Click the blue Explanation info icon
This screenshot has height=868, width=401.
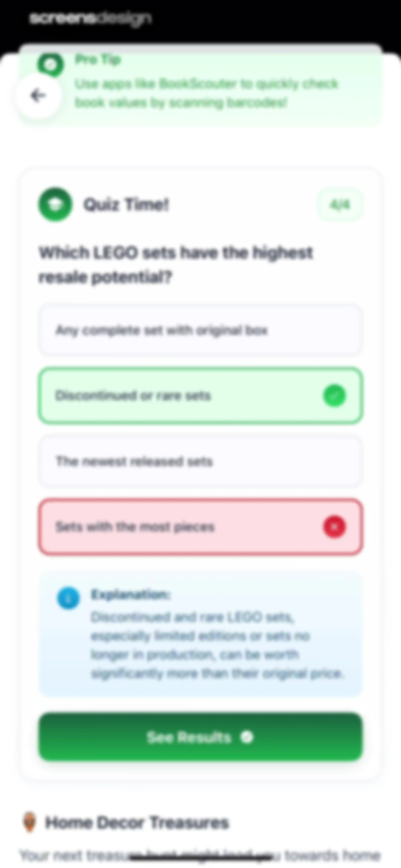pyautogui.click(x=68, y=598)
